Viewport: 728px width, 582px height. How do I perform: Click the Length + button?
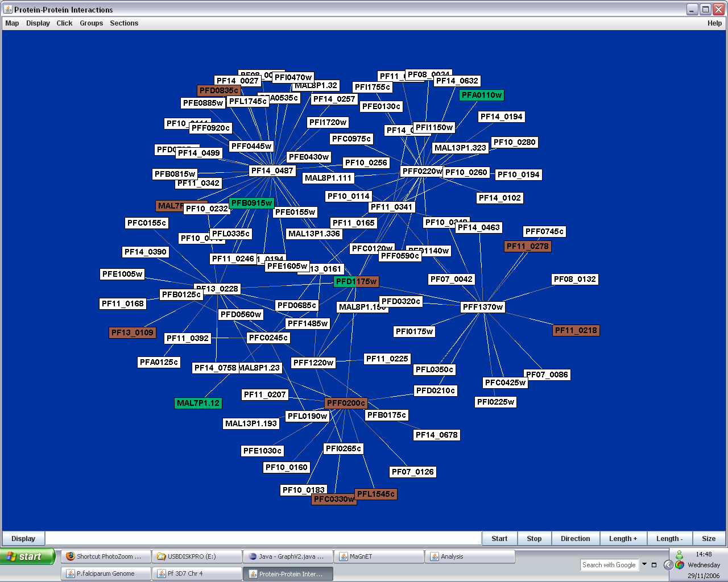coord(623,539)
